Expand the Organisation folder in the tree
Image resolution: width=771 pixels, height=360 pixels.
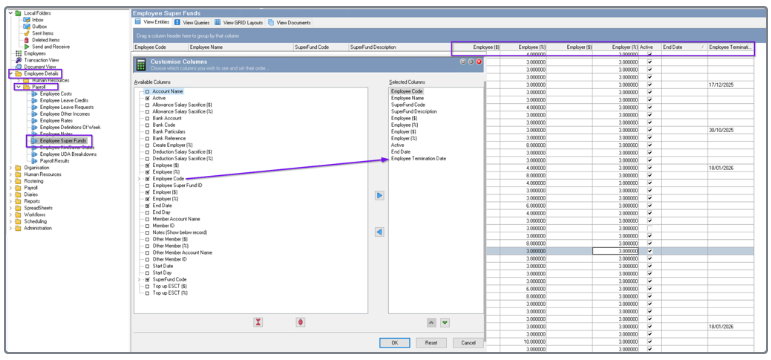pyautogui.click(x=11, y=168)
